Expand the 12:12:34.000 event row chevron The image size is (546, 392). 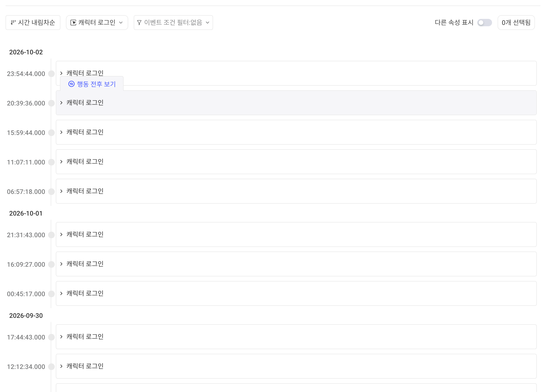coord(61,366)
